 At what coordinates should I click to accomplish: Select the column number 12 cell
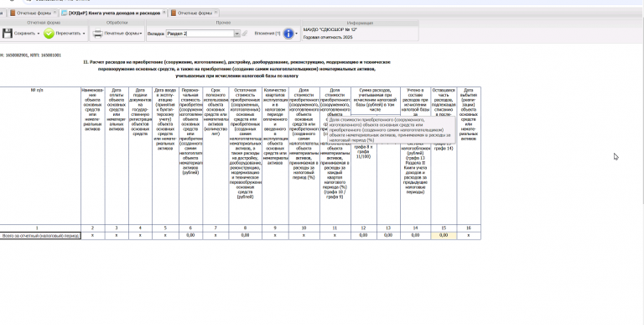coord(363,228)
